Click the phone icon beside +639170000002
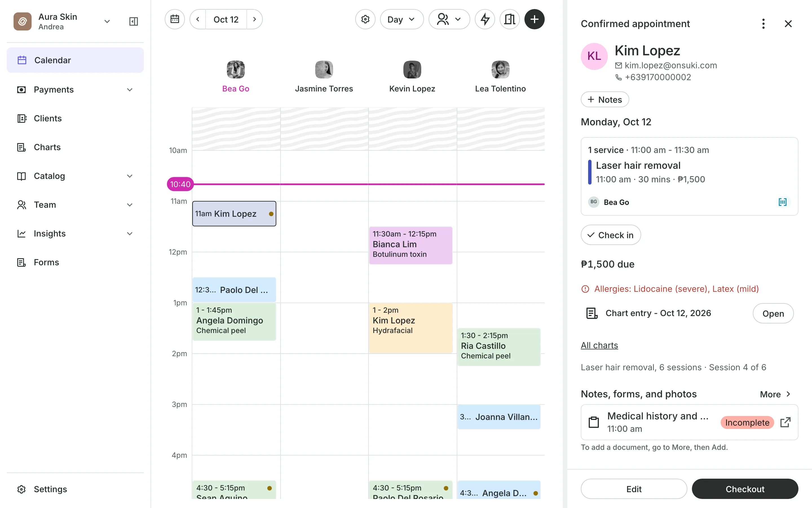Screen dimensions: 812x508 (618, 77)
